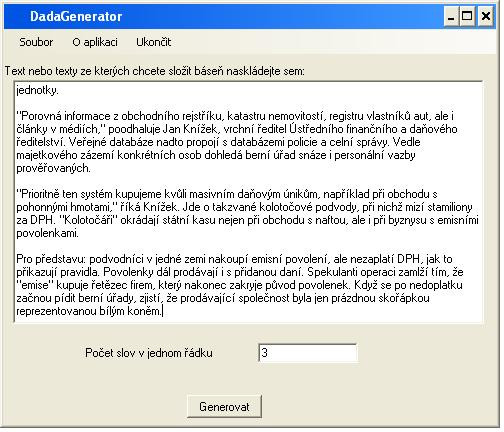Screen dimensions: 504x432
Task: Select the Ukončit menu item
Action: [153, 42]
